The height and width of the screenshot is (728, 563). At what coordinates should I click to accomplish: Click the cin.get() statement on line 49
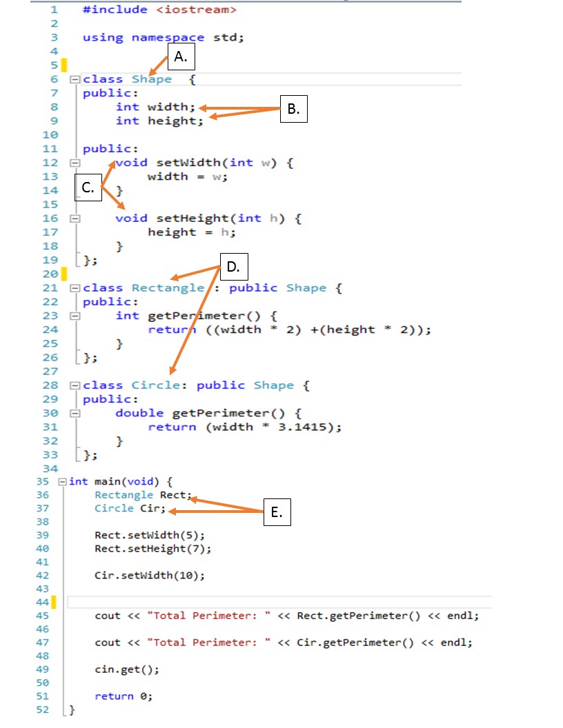[122, 669]
